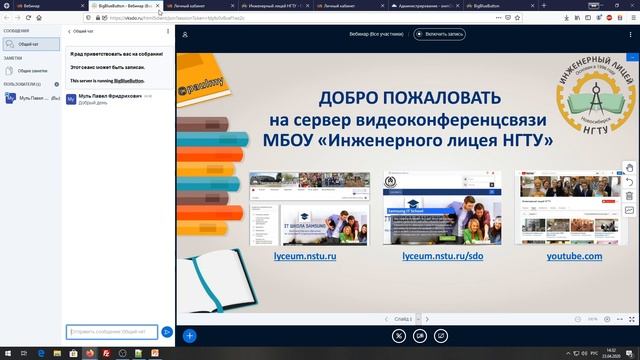
Task: Click the undo annotation tool
Action: 629,182
